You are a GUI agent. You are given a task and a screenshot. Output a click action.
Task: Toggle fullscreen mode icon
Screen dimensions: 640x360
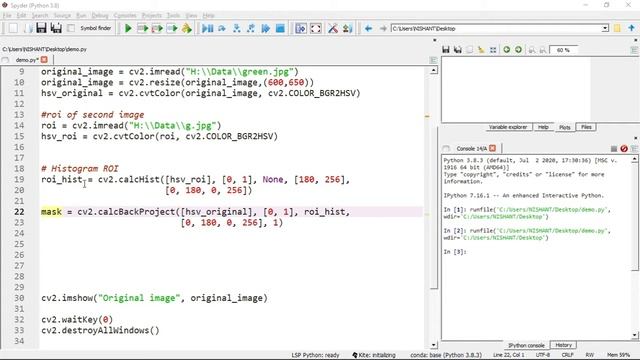tap(316, 28)
